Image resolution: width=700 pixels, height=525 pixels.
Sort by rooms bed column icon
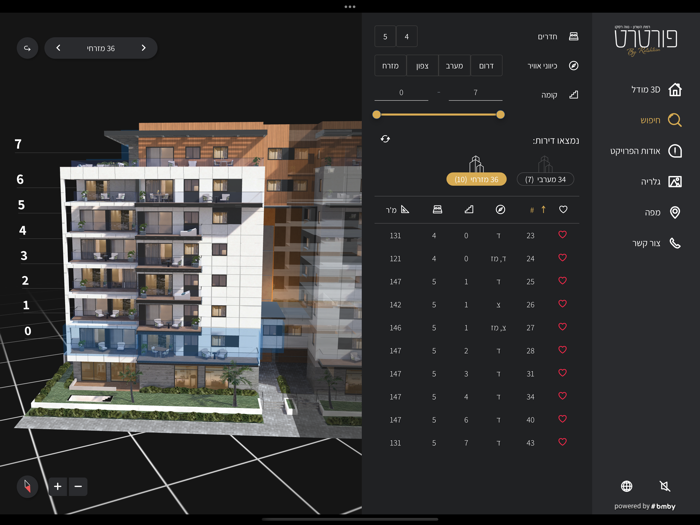pos(437,209)
